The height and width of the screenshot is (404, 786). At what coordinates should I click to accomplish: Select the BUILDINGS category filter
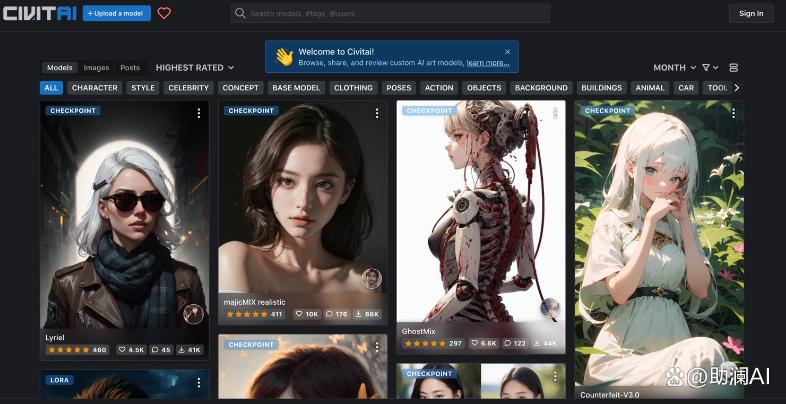pos(602,88)
